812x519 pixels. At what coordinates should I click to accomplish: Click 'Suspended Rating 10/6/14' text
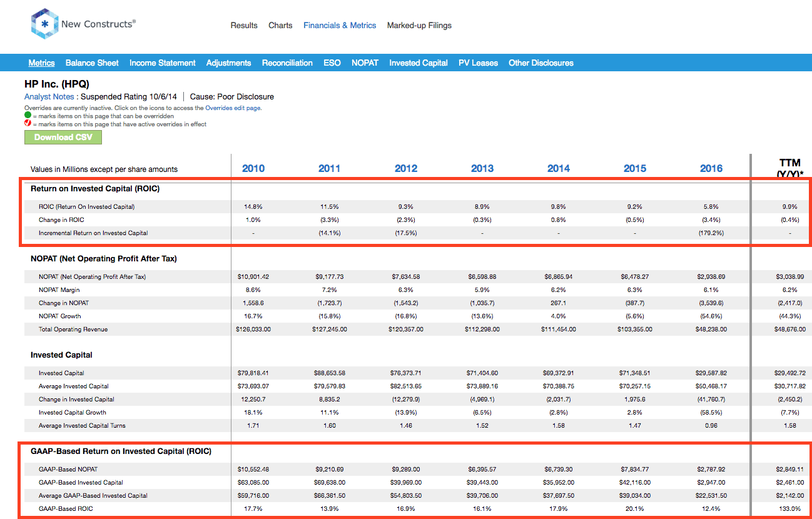[129, 97]
